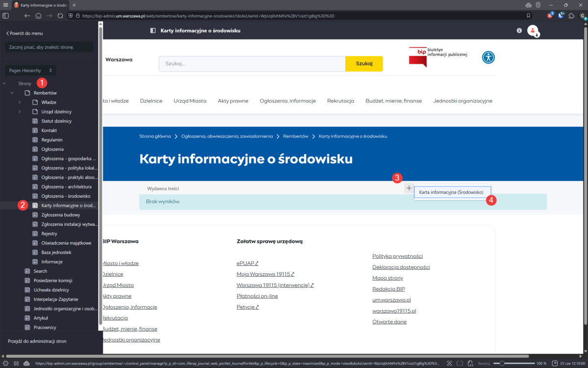Reload the page with browser refresh icon
The image size is (588, 368).
coord(60,16)
